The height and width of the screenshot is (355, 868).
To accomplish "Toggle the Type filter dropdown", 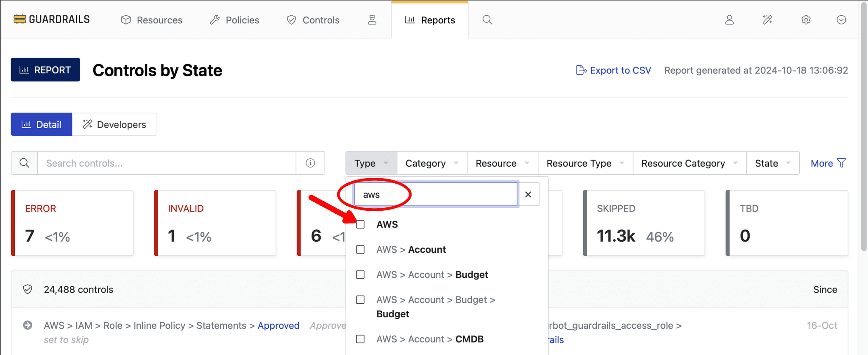I will tap(371, 163).
